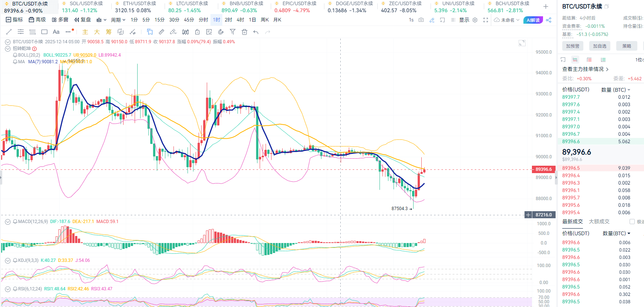The image size is (644, 307).
Task: Delete drawings with the trash icon
Action: point(245,32)
